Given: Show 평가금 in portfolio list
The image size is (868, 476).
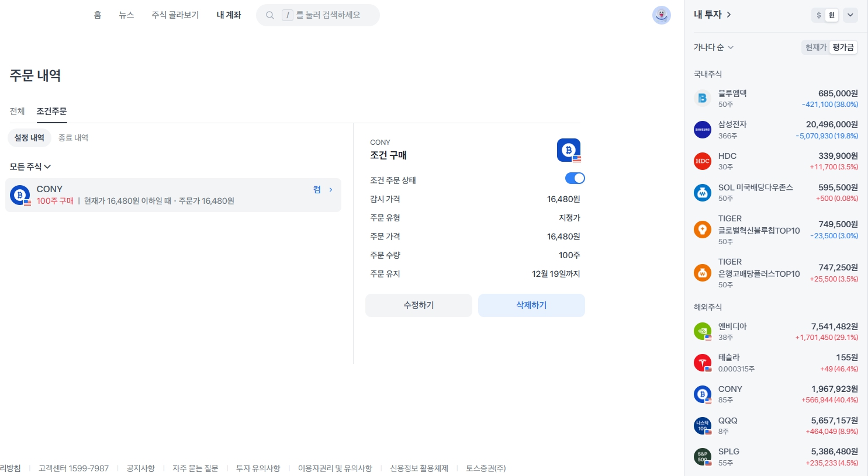Looking at the screenshot, I should click(843, 47).
